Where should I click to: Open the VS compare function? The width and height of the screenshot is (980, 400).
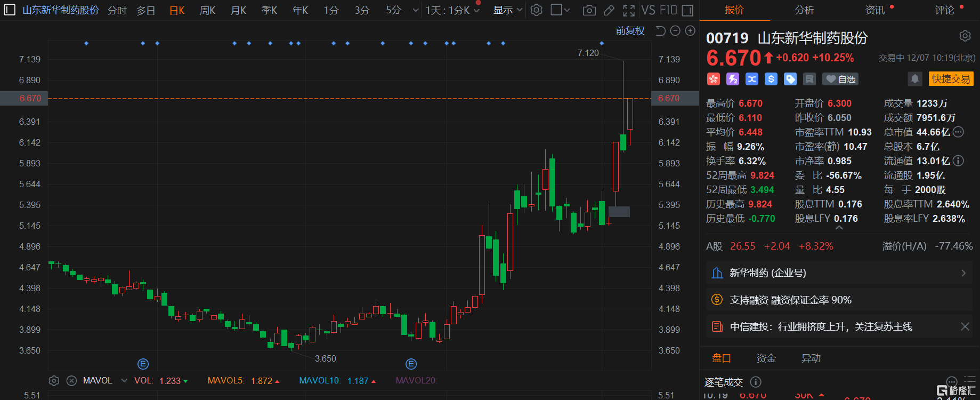pyautogui.click(x=649, y=10)
